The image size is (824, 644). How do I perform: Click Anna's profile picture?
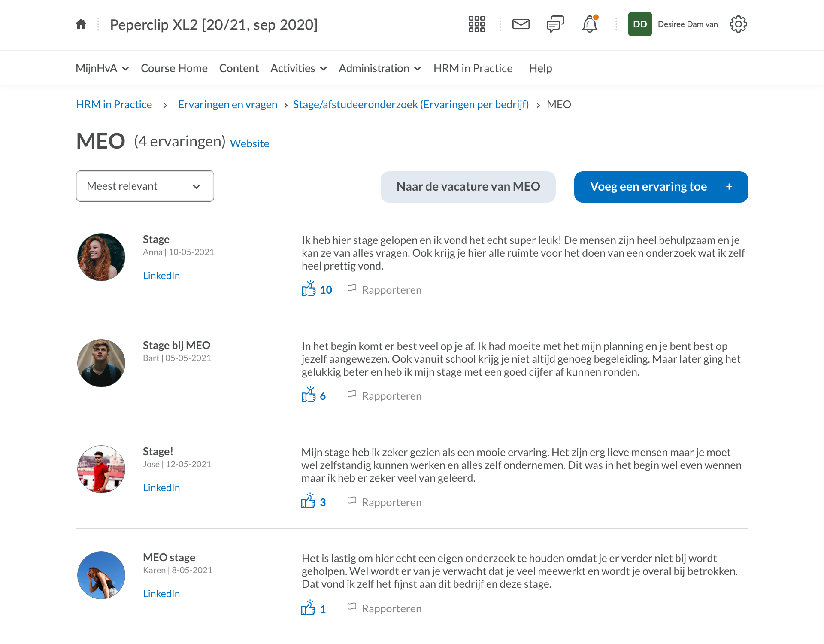[x=101, y=257]
